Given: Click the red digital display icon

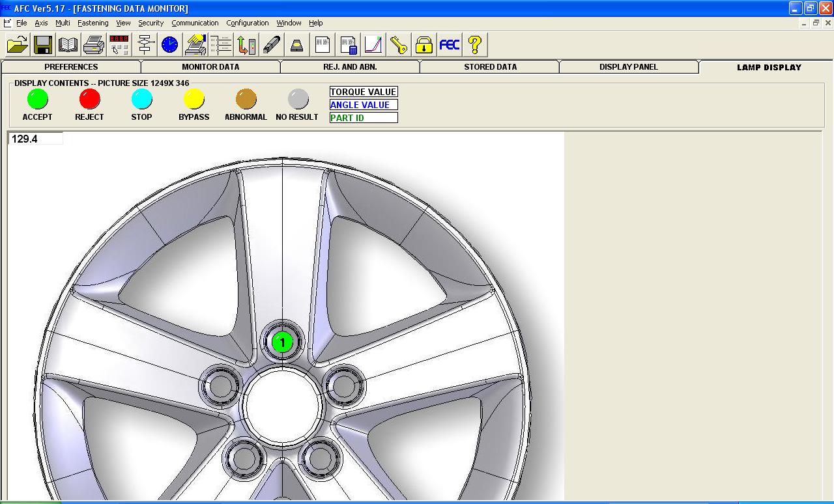Looking at the screenshot, I should [x=119, y=45].
